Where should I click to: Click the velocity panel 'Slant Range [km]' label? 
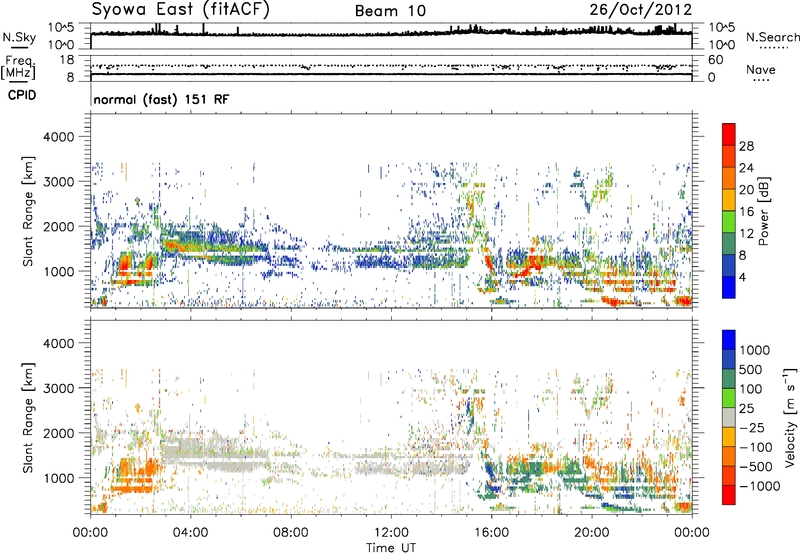(x=28, y=418)
